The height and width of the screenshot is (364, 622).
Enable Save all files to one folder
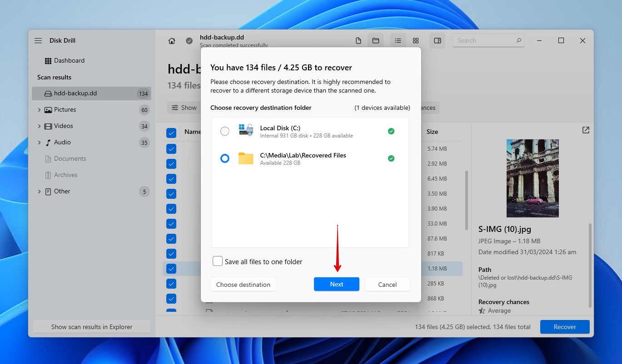point(217,261)
